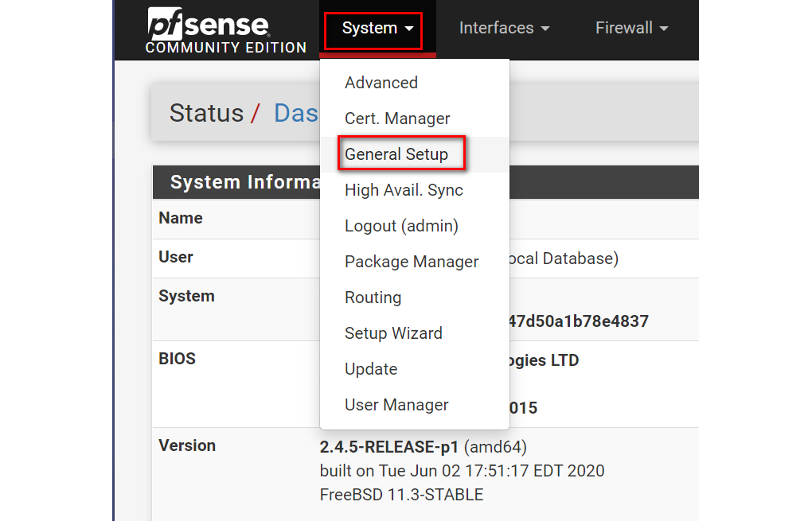Select High Avail. Sync option
The image size is (812, 521).
[404, 190]
